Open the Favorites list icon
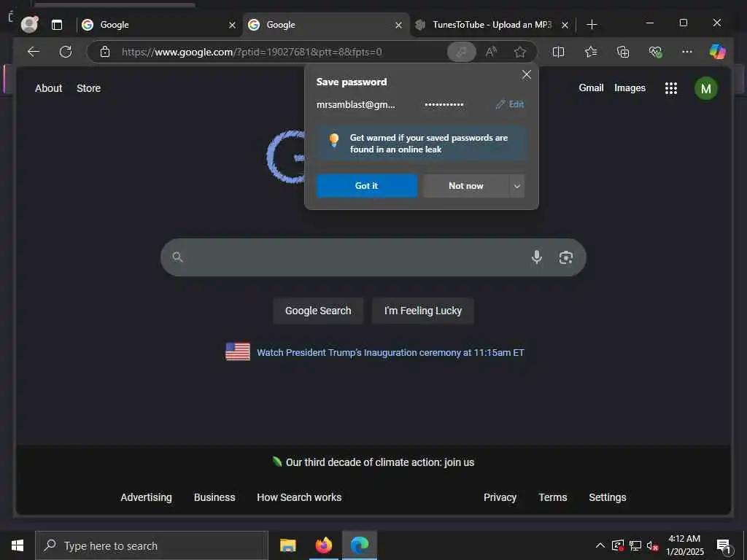 tap(591, 52)
